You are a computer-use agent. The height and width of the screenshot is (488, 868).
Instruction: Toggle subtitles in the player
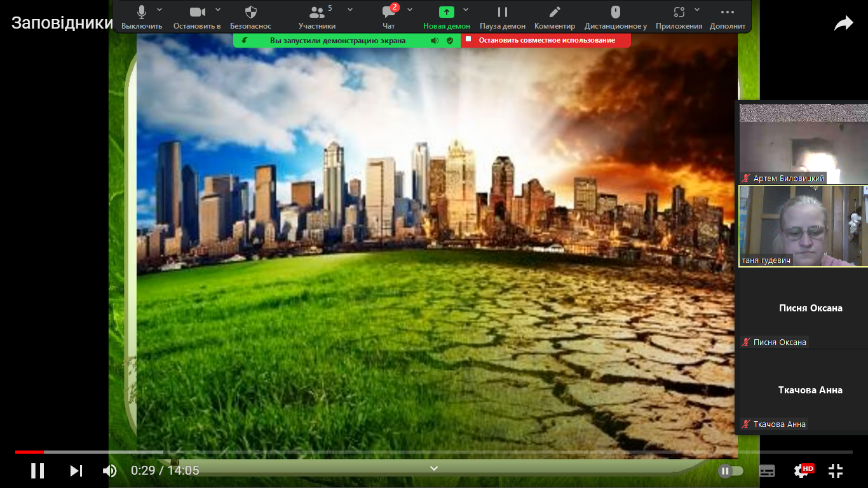pos(767,471)
